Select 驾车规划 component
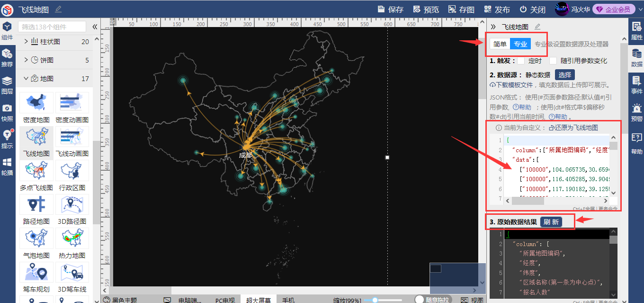 36,277
